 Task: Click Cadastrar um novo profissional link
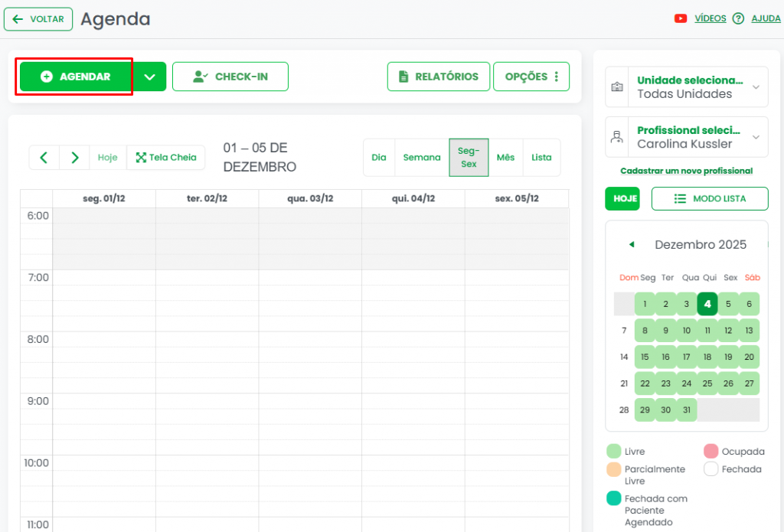tap(686, 171)
